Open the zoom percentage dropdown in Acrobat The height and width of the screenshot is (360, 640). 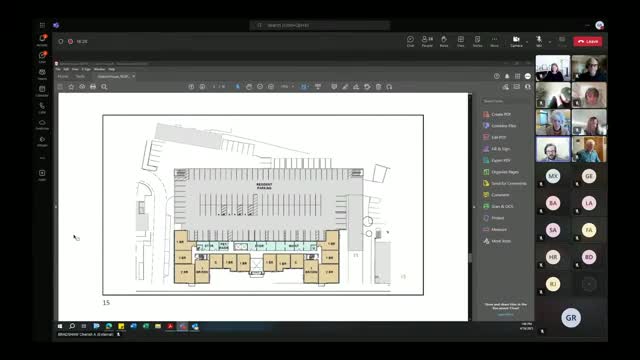tap(287, 87)
